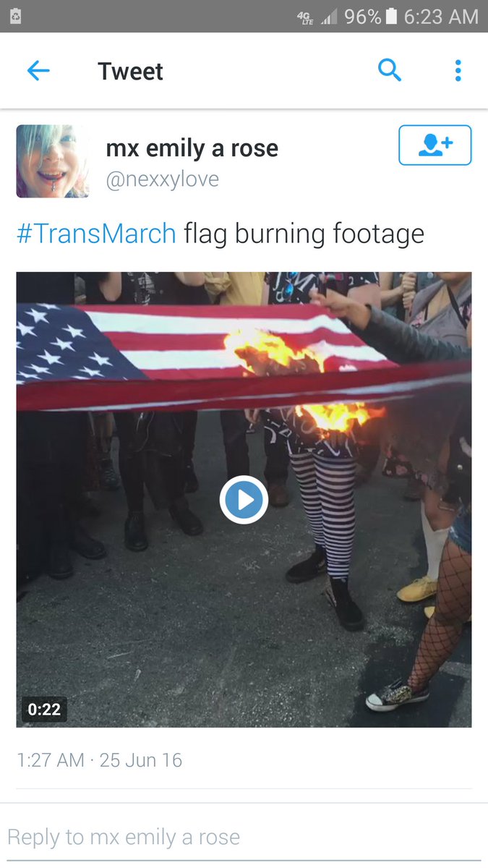Tap the battery icon in status bar

(x=392, y=17)
